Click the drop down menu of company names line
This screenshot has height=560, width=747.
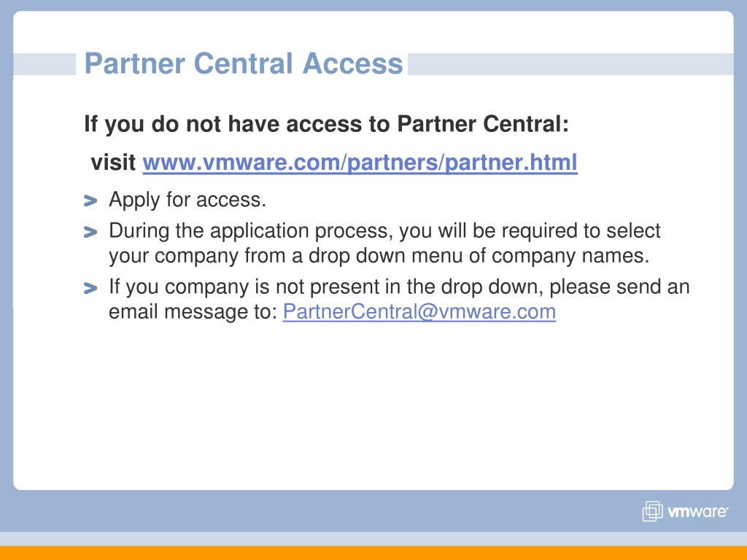pos(379,256)
